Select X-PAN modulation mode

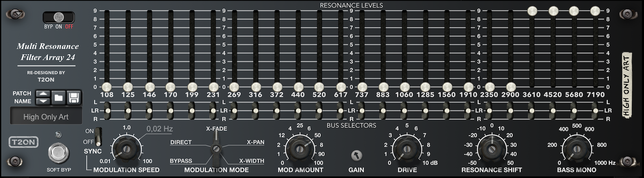255,142
